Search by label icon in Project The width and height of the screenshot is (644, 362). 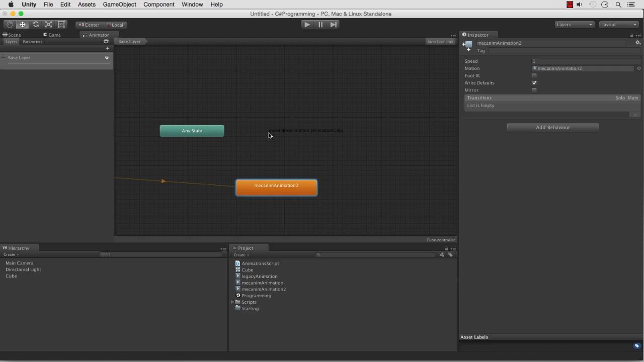click(x=450, y=255)
